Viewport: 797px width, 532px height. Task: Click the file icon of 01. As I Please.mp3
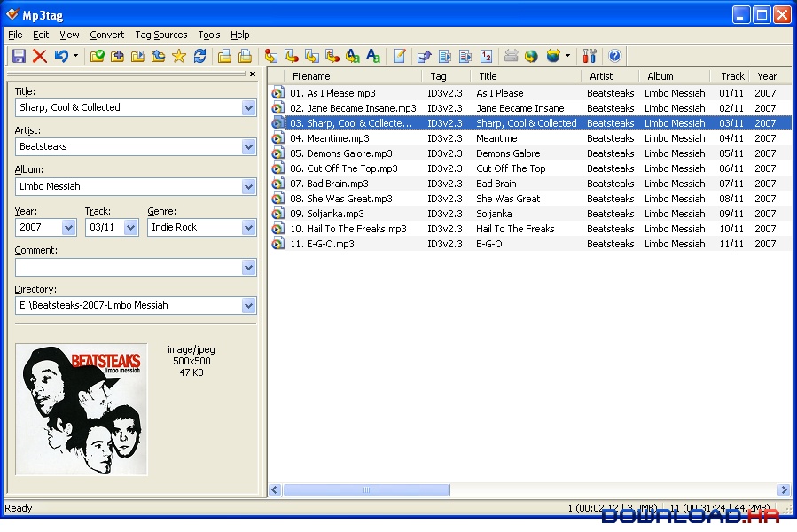click(x=278, y=93)
